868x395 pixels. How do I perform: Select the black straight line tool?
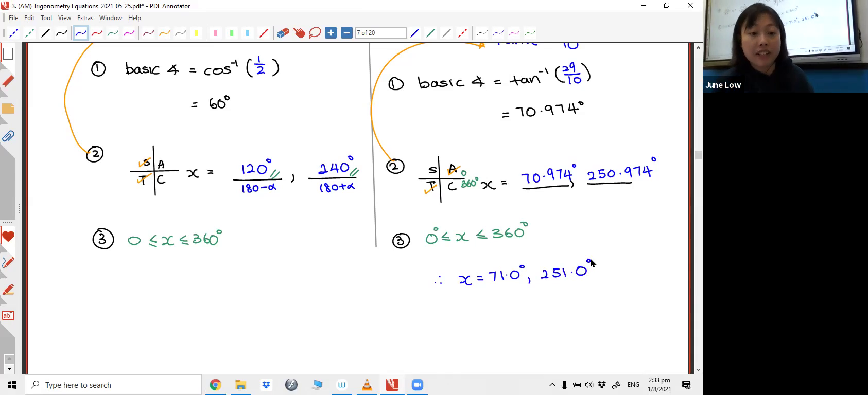(46, 33)
